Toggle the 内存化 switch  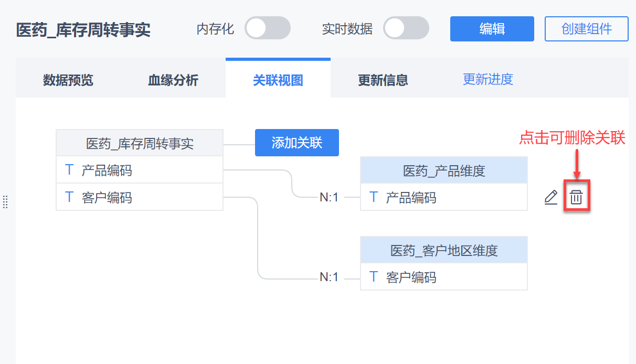coord(267,28)
